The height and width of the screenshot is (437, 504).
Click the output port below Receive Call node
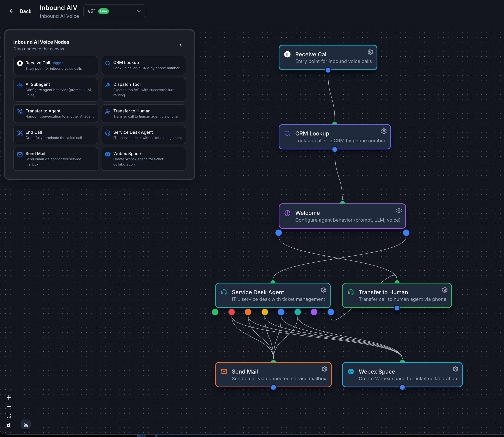[328, 70]
